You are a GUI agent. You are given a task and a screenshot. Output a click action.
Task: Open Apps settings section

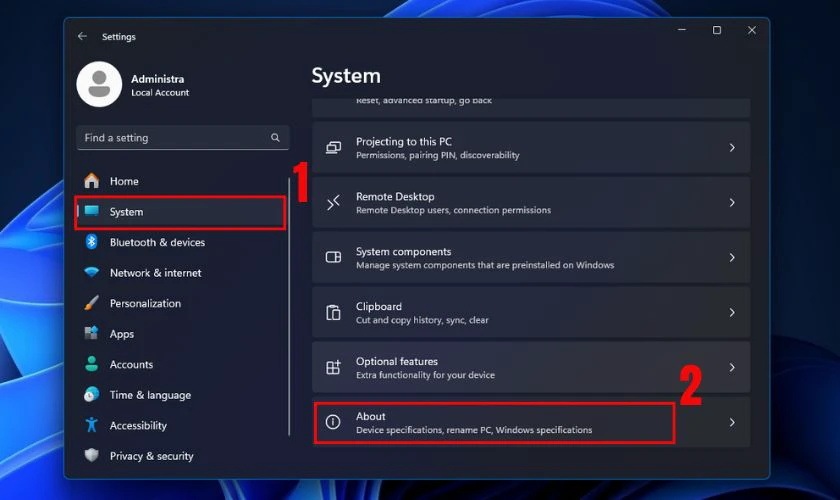tap(181, 334)
